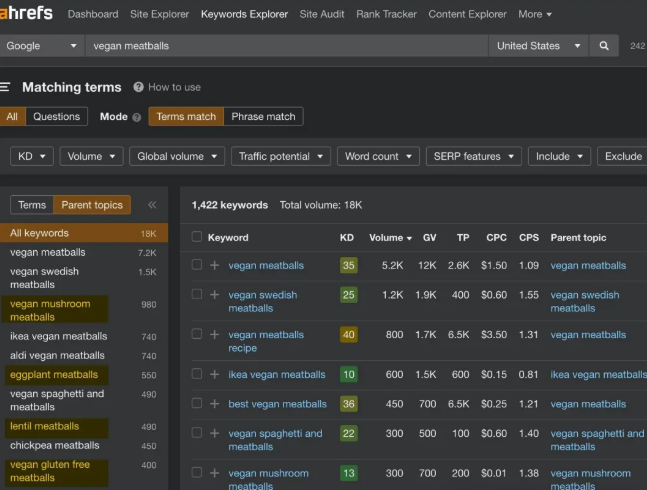
Task: Check the vegan swedish meatballs row checkbox
Action: pyautogui.click(x=197, y=295)
